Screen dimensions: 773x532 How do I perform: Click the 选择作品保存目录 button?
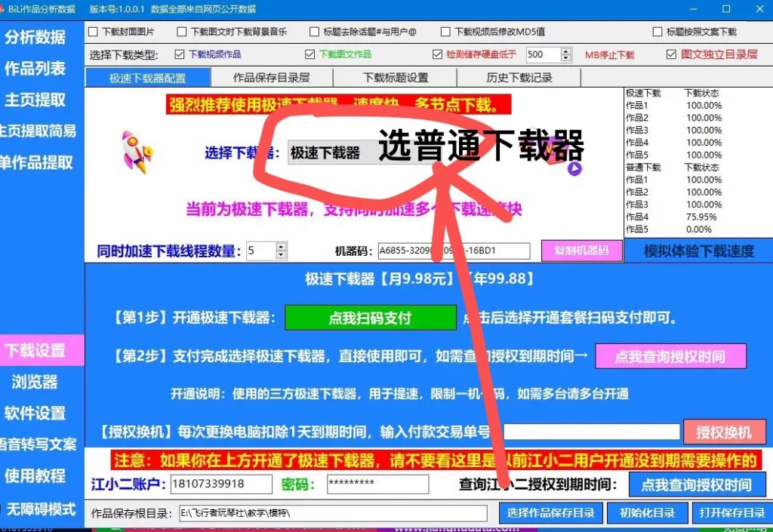pos(550,513)
